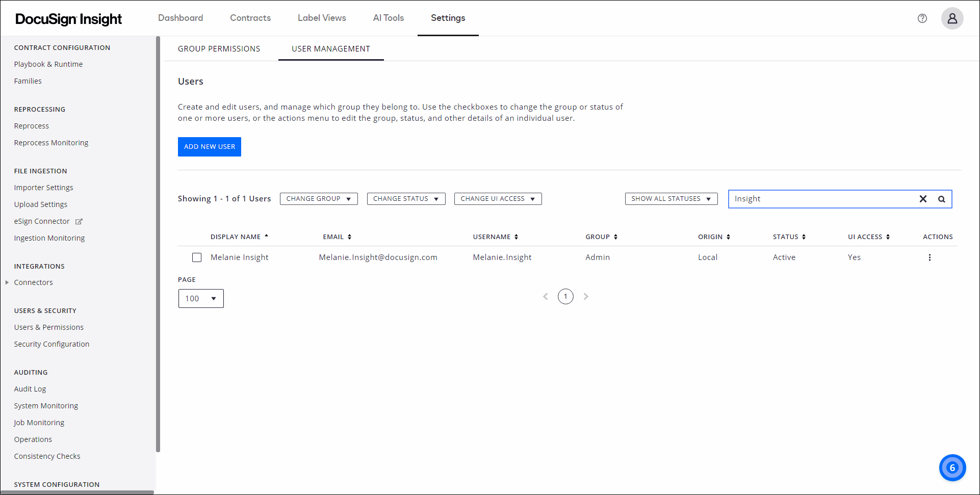980x495 pixels.
Task: Sort by Origin column arrows
Action: click(x=728, y=237)
